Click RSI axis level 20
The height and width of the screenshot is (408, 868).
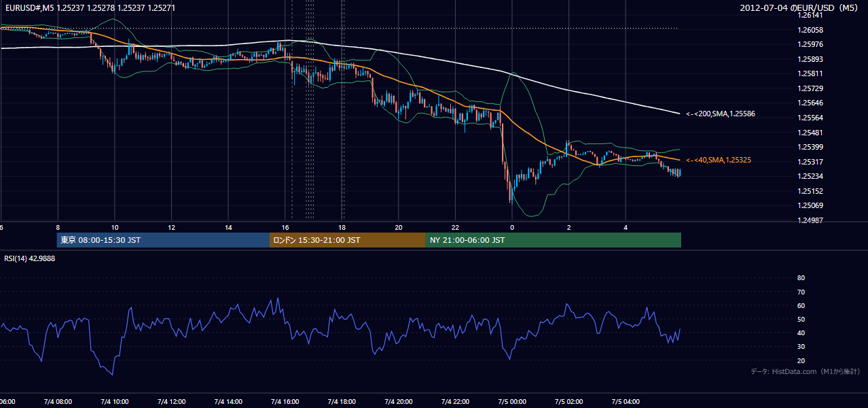[x=801, y=360]
